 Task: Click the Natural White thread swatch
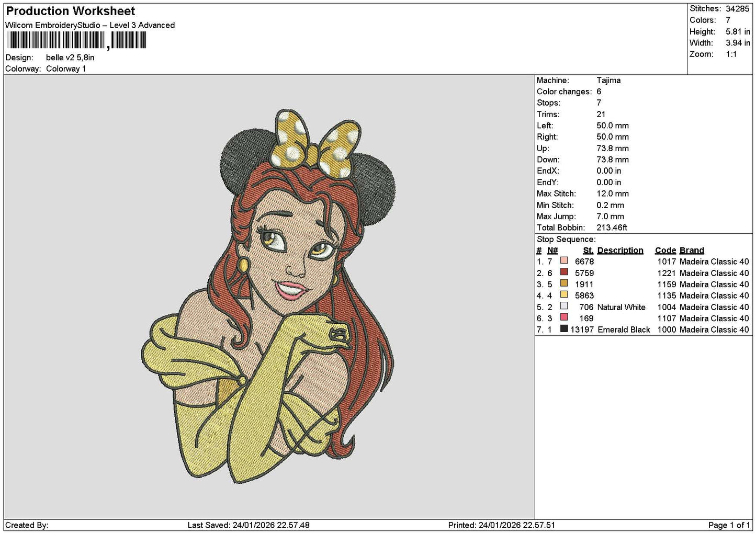click(564, 306)
